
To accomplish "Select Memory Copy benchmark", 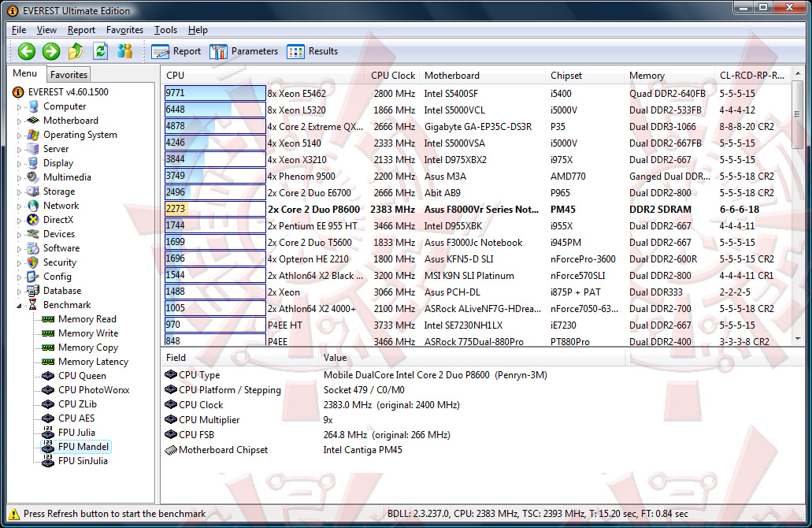I will click(x=88, y=348).
